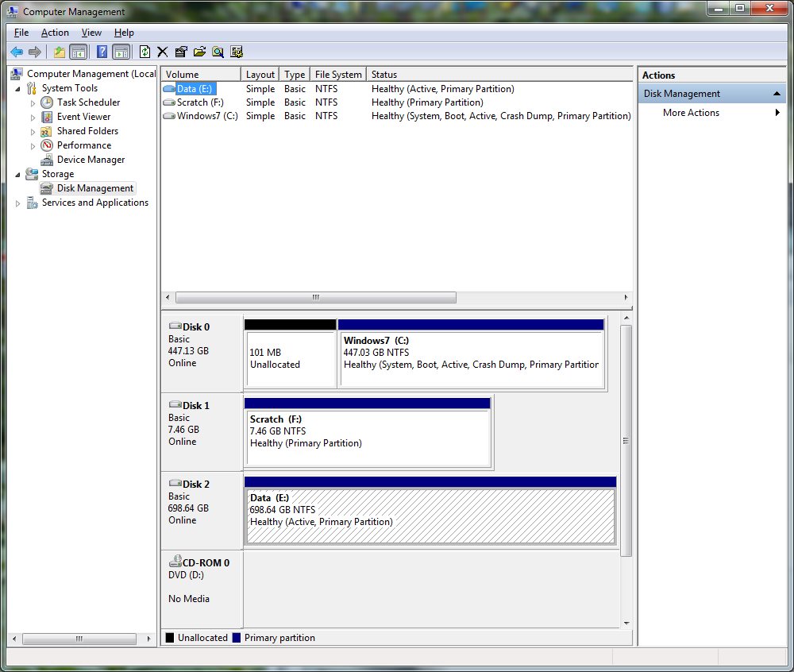The height and width of the screenshot is (672, 794).
Task: Select the System Tools icon in tree
Action: pyautogui.click(x=32, y=88)
